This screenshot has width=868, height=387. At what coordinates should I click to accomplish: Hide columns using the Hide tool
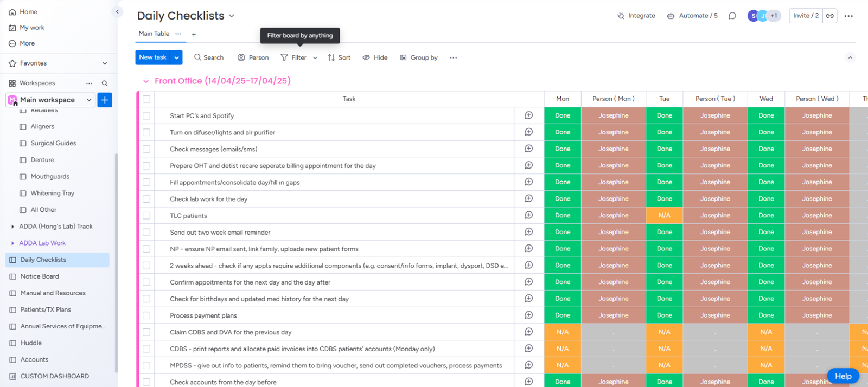pos(375,57)
